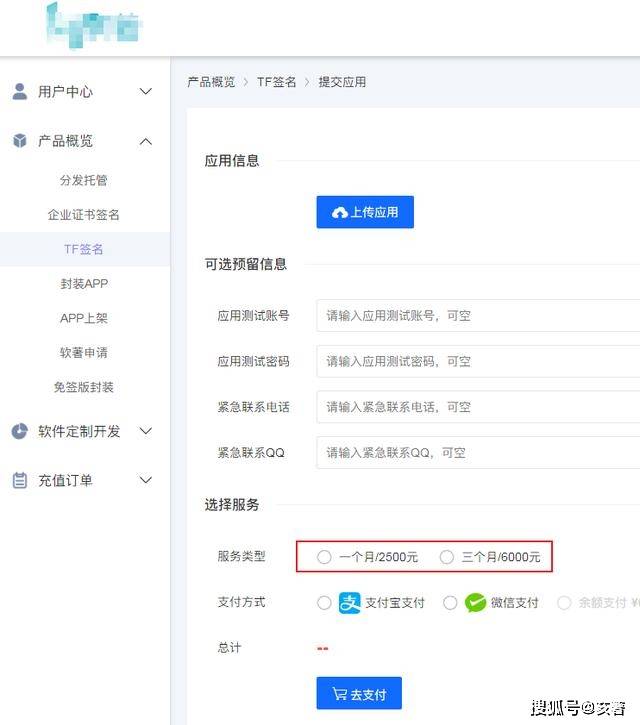The width and height of the screenshot is (640, 725).
Task: Click the product overview cube icon
Action: click(20, 141)
